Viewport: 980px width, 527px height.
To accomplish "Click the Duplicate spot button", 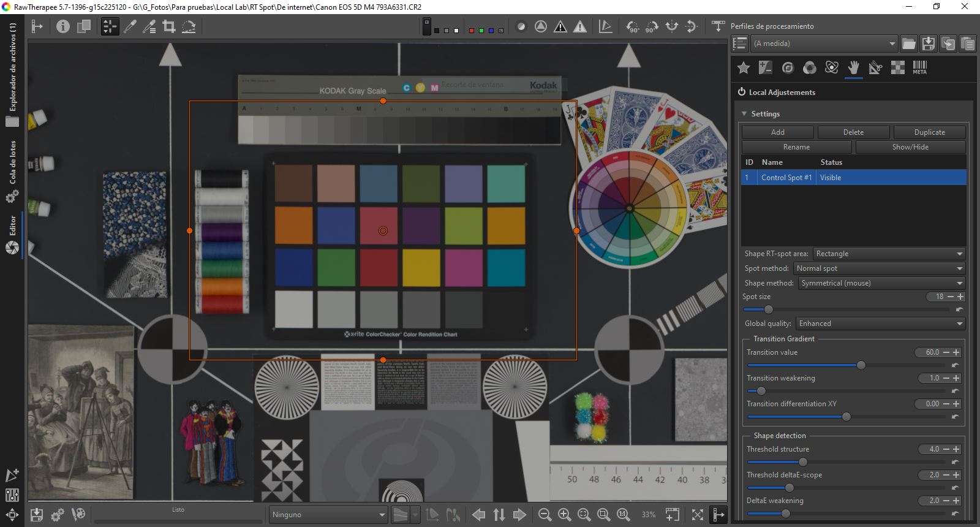I will [929, 132].
